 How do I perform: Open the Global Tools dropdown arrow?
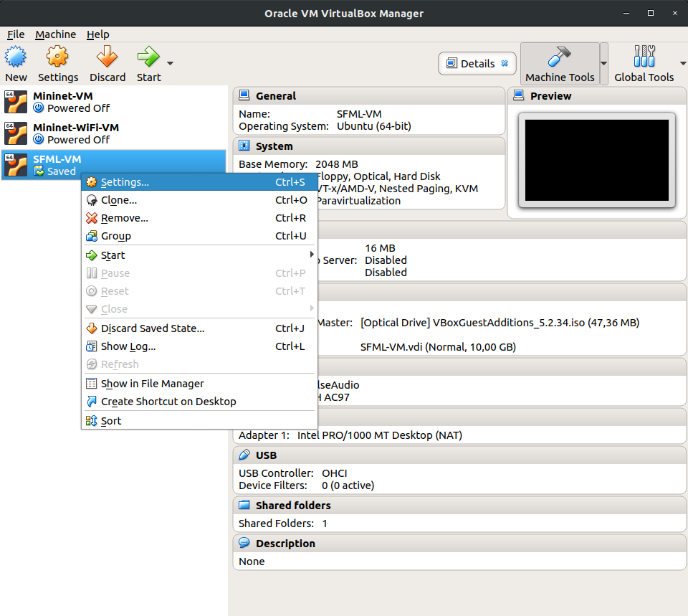682,63
